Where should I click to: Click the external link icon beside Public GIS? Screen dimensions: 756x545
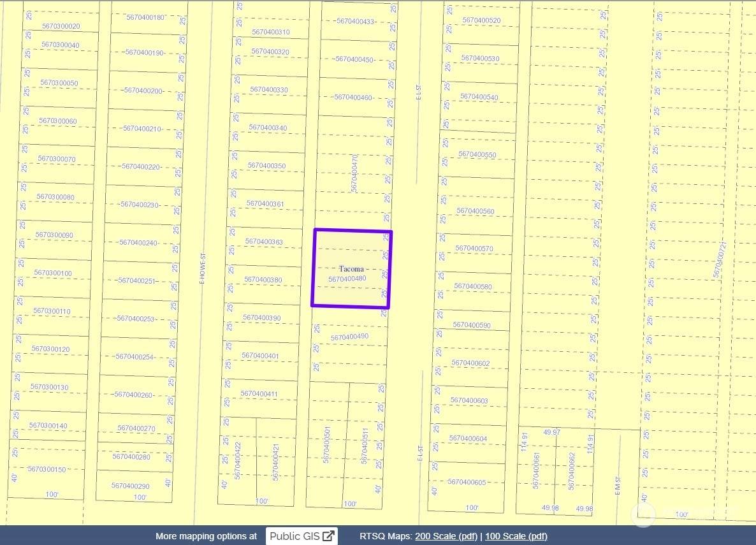[x=328, y=536]
